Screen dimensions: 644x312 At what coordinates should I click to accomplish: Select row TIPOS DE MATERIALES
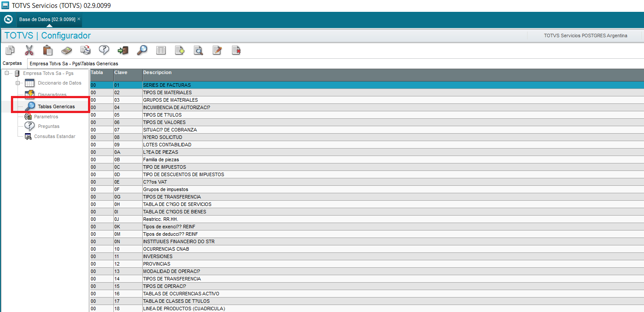(x=367, y=92)
